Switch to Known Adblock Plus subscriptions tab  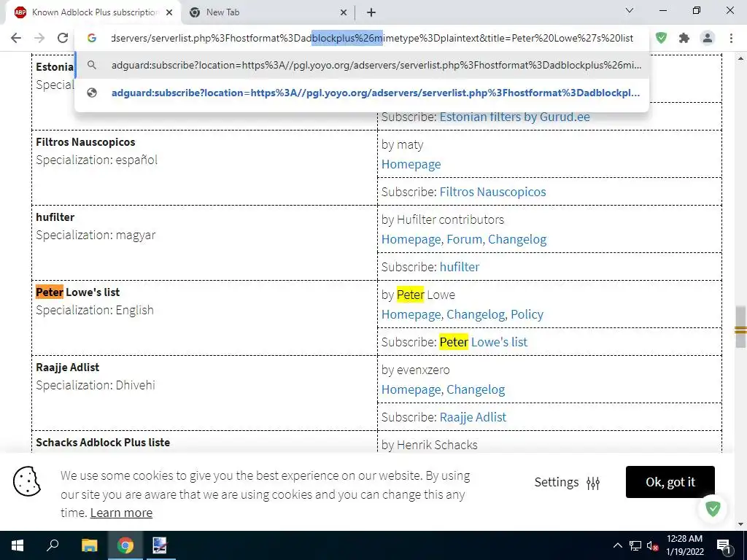(93, 13)
